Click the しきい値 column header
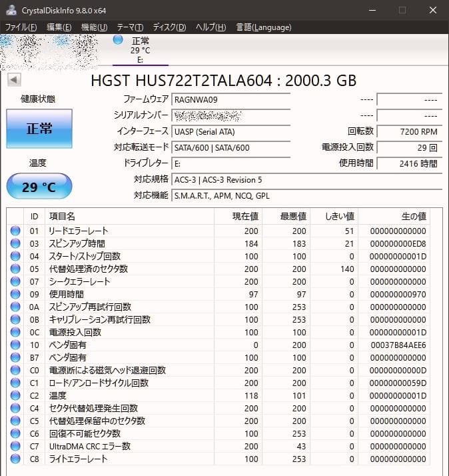 coord(334,217)
